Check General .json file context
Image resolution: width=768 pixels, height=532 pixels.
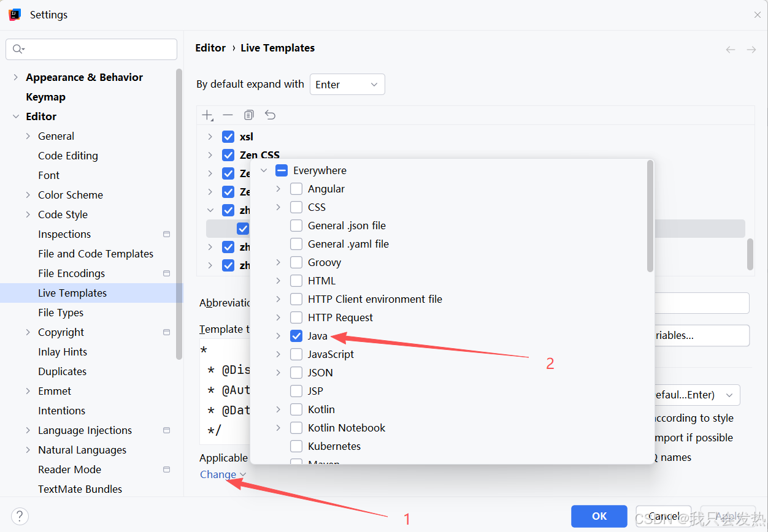coord(296,226)
